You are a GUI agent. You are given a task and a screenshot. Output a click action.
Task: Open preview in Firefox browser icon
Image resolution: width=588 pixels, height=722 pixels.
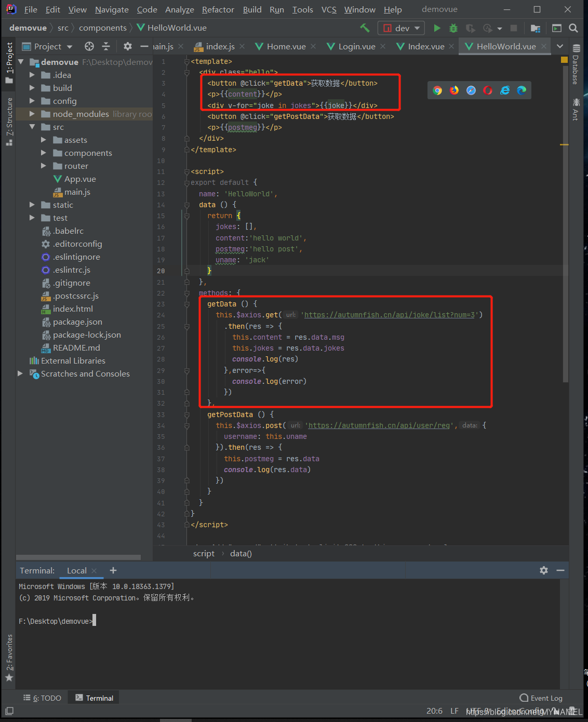tap(454, 90)
